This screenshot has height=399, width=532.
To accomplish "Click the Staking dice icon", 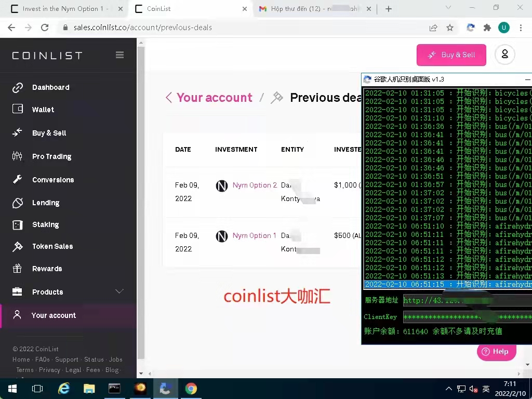I will [x=17, y=225].
